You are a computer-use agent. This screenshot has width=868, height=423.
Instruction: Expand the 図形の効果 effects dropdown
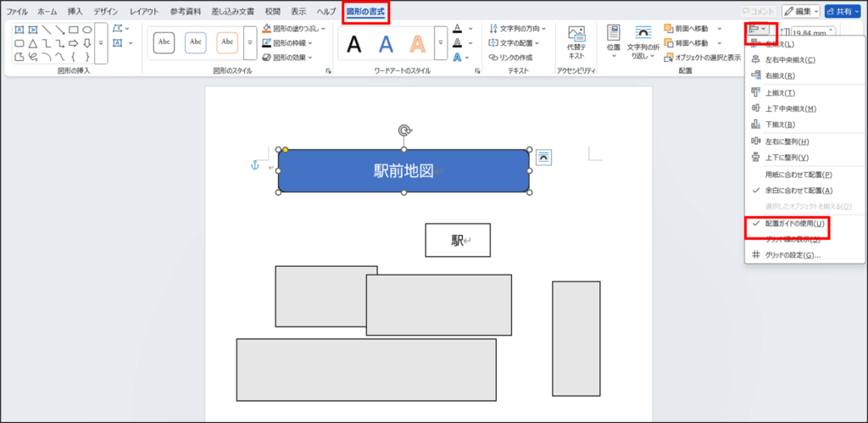click(309, 58)
